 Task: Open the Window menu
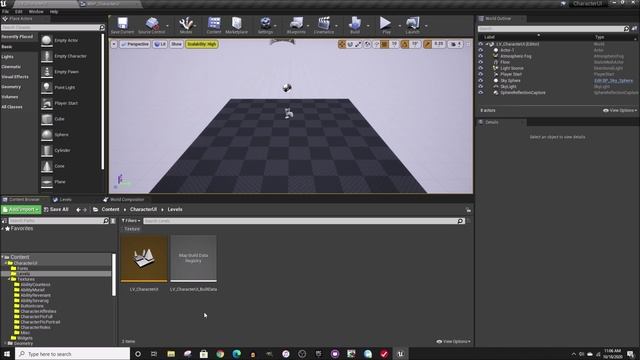36,11
